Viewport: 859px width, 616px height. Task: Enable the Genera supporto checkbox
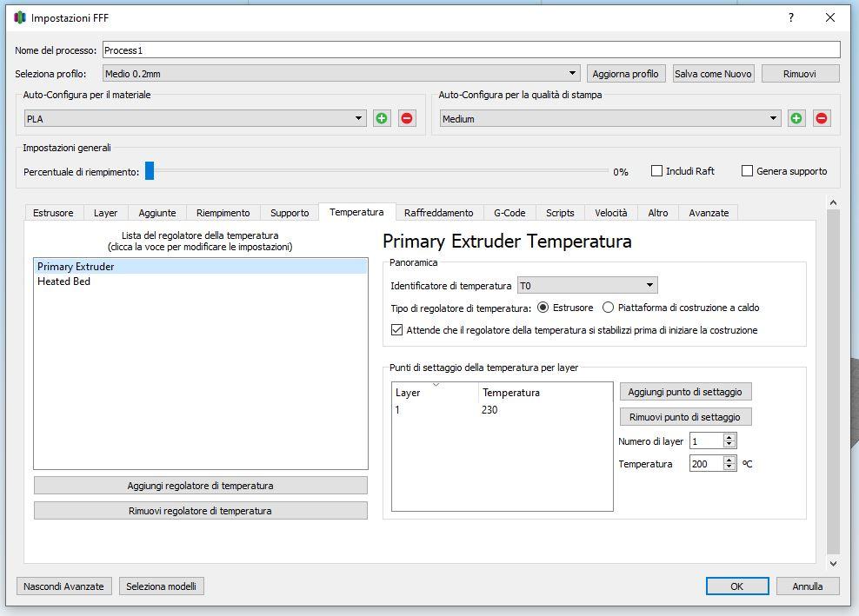pyautogui.click(x=747, y=171)
